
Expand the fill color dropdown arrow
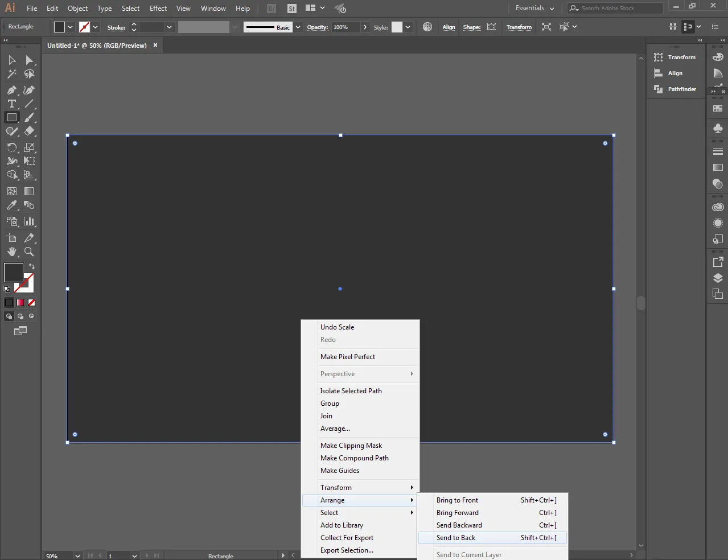[x=71, y=27]
